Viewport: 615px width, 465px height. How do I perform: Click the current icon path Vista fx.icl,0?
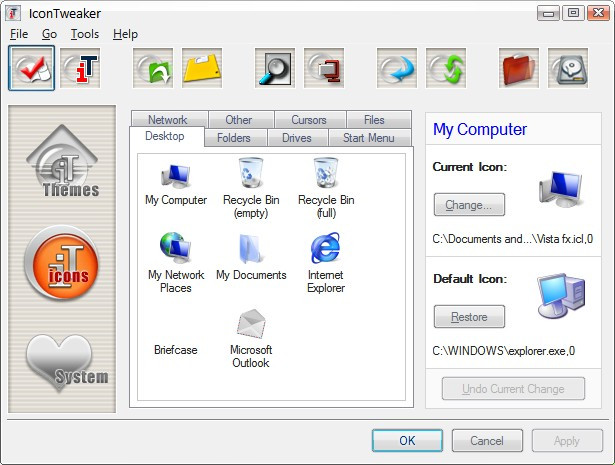[x=513, y=239]
